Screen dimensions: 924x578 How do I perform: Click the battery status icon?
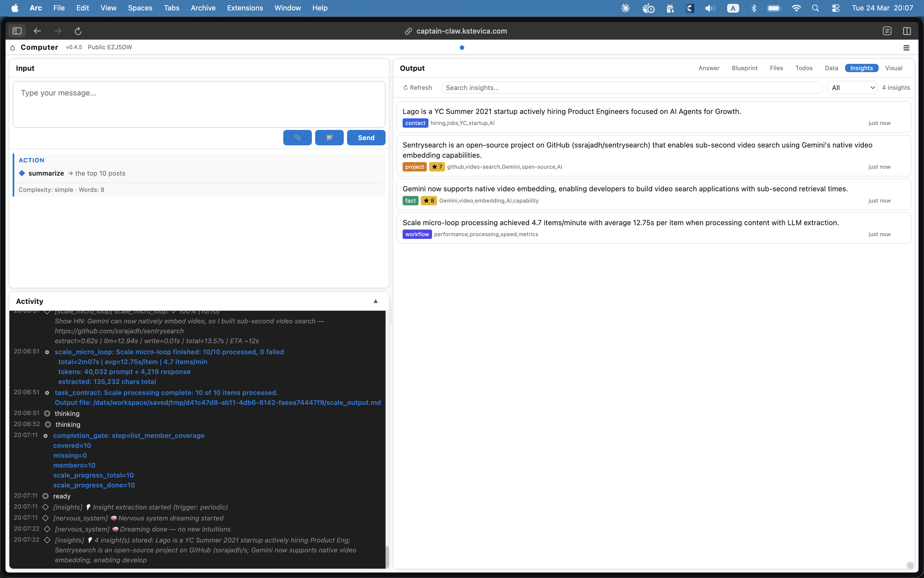[774, 8]
